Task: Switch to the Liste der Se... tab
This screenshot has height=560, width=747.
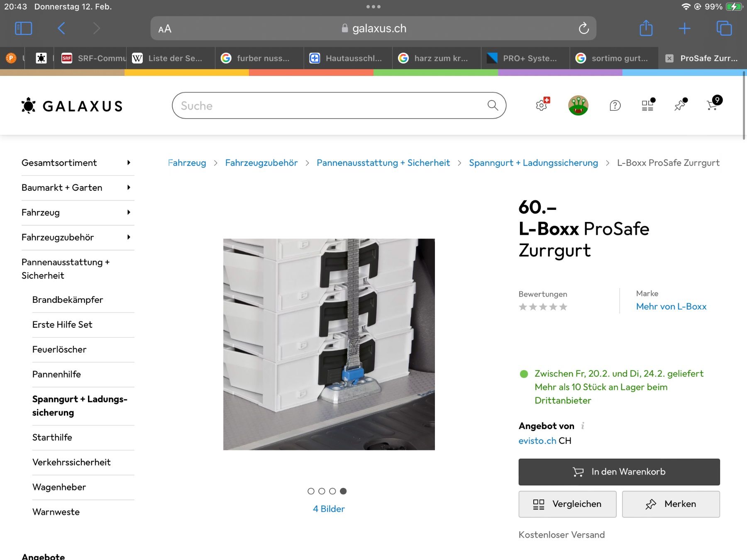Action: [x=171, y=58]
